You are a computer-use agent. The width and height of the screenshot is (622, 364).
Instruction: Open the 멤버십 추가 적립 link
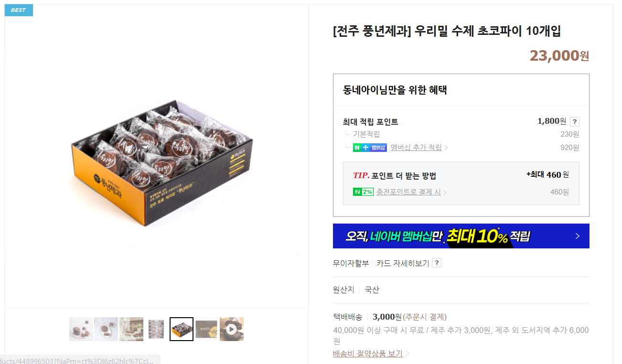tap(416, 148)
